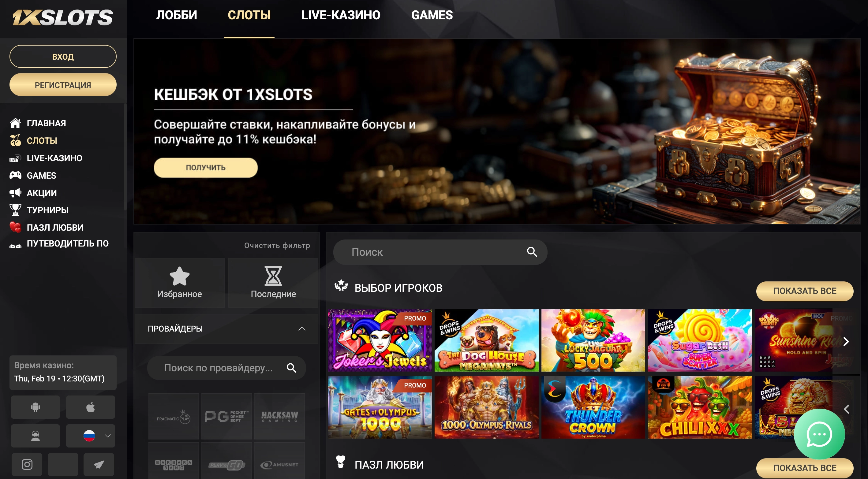The height and width of the screenshot is (479, 868).
Task: Open the Thunder Crown game thumbnail
Action: pos(593,407)
